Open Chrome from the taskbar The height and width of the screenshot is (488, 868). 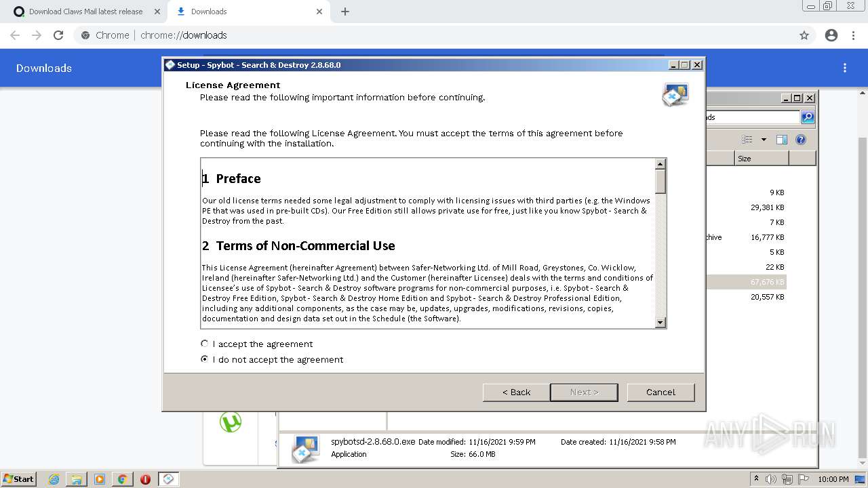point(122,479)
